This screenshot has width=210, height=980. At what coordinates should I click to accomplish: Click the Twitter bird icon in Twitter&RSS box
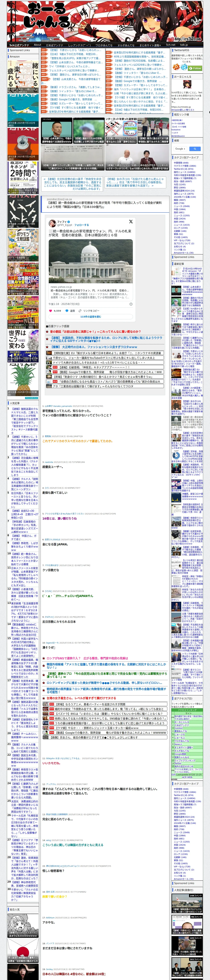point(184,67)
